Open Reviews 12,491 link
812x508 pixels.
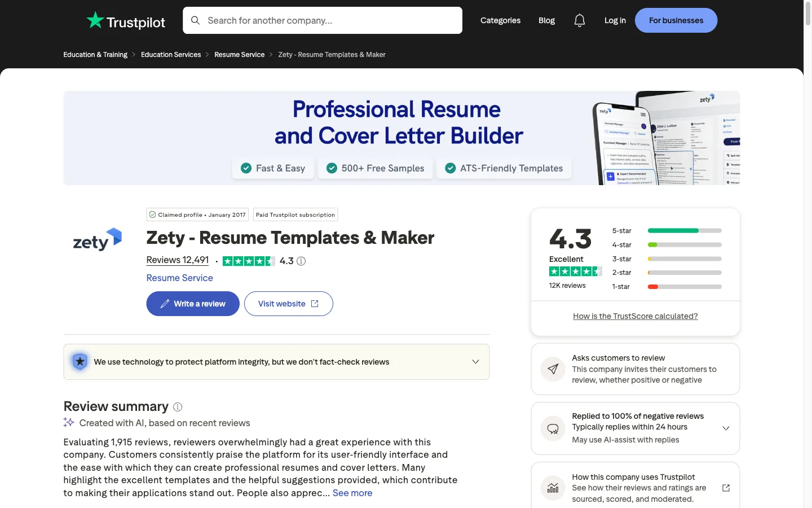coord(178,260)
